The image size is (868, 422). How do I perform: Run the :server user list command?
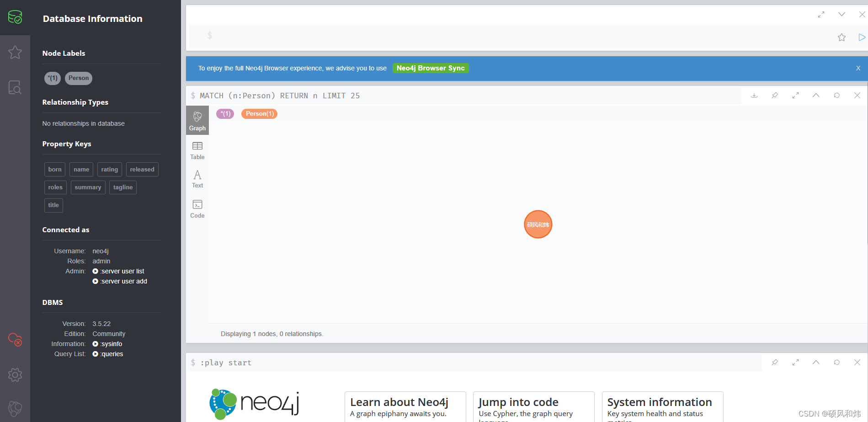tap(118, 271)
